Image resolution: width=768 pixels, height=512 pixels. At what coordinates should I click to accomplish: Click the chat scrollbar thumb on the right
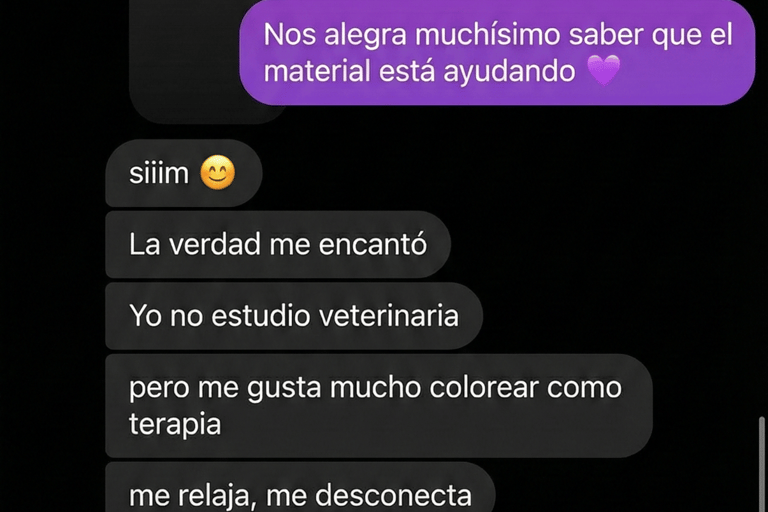tap(761, 464)
